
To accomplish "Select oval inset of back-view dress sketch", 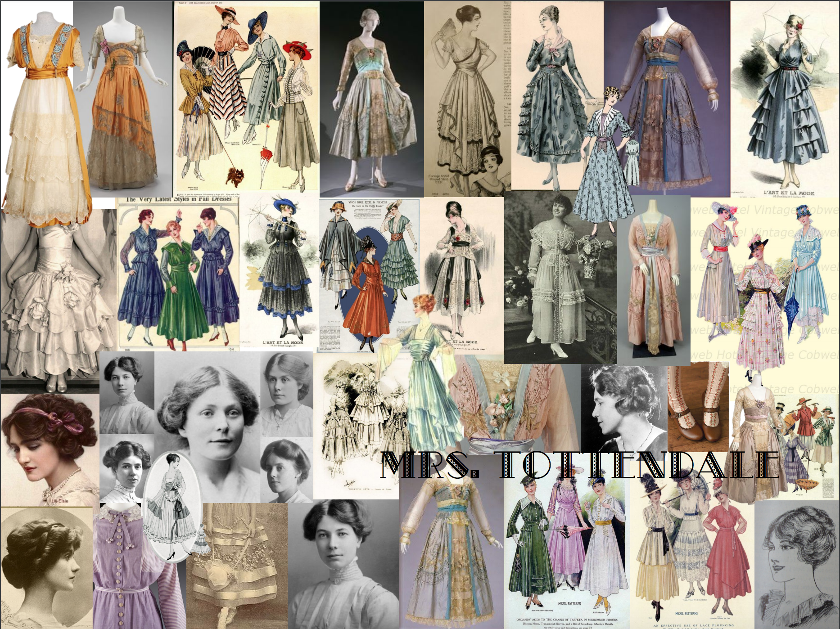I will click(172, 508).
